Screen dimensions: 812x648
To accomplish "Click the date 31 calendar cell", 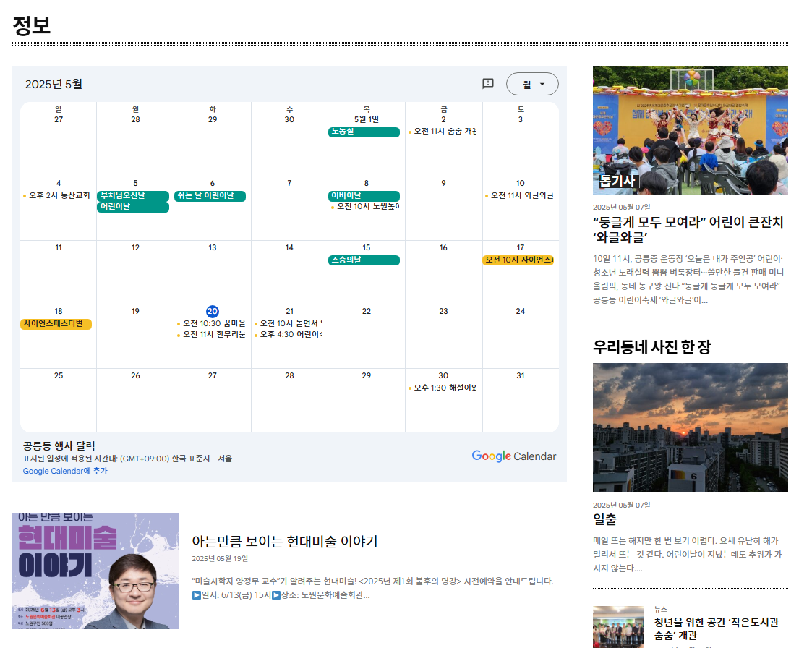I will [521, 401].
